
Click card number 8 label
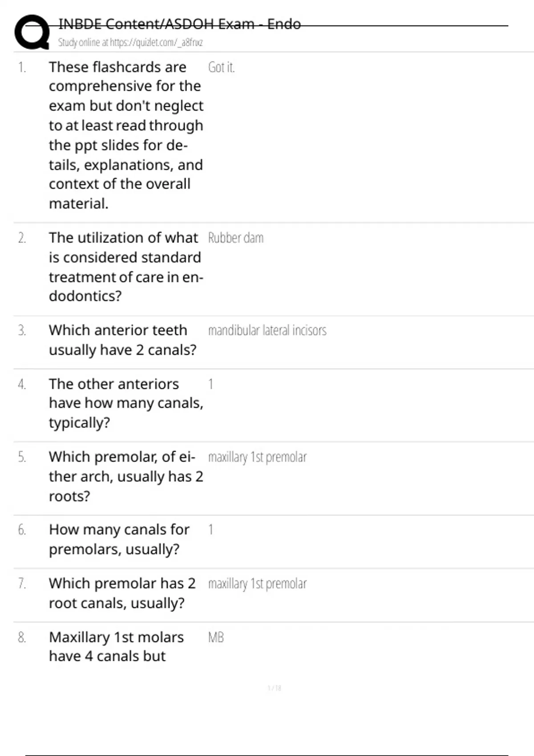tap(22, 637)
